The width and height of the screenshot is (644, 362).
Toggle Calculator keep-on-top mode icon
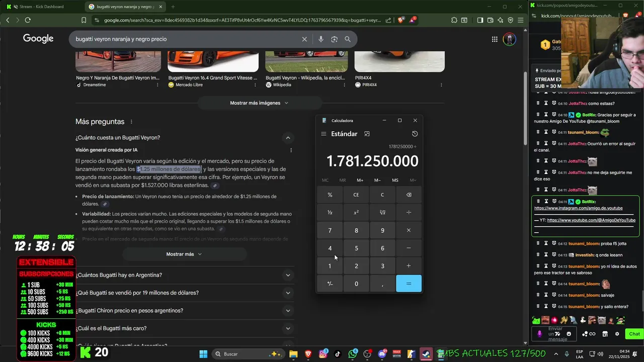pyautogui.click(x=367, y=134)
